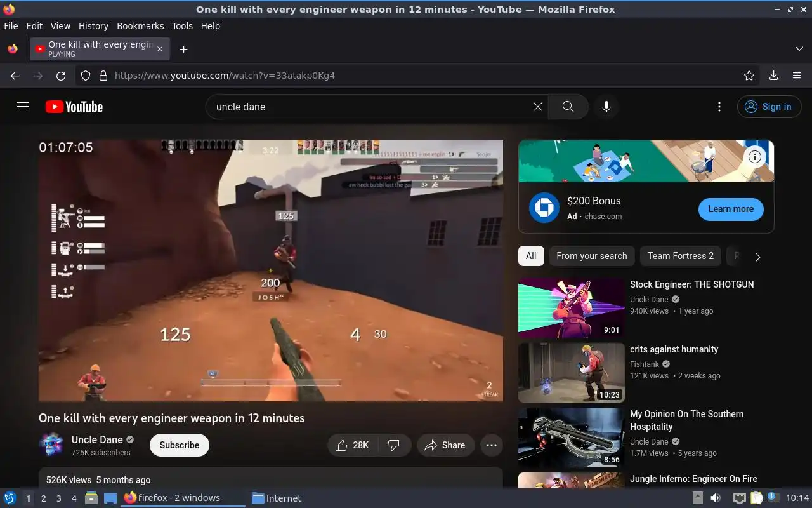Open the File menu
Viewport: 812px width, 508px height.
coord(11,26)
